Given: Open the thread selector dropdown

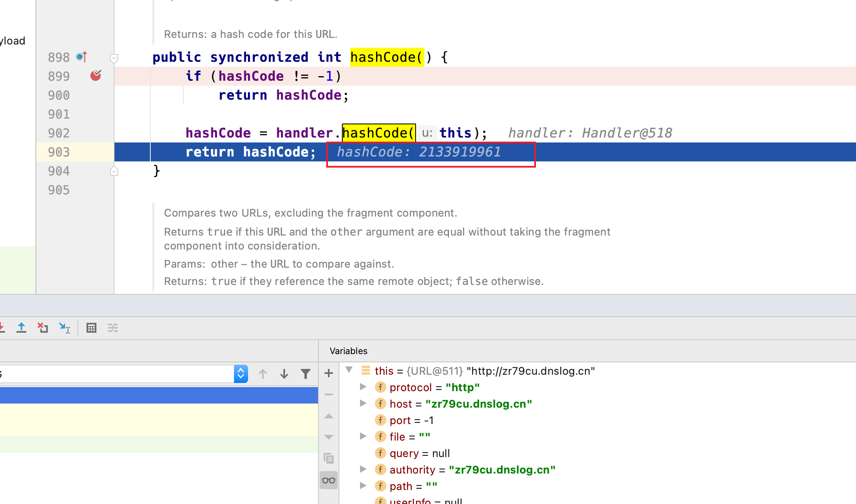Looking at the screenshot, I should tap(241, 374).
